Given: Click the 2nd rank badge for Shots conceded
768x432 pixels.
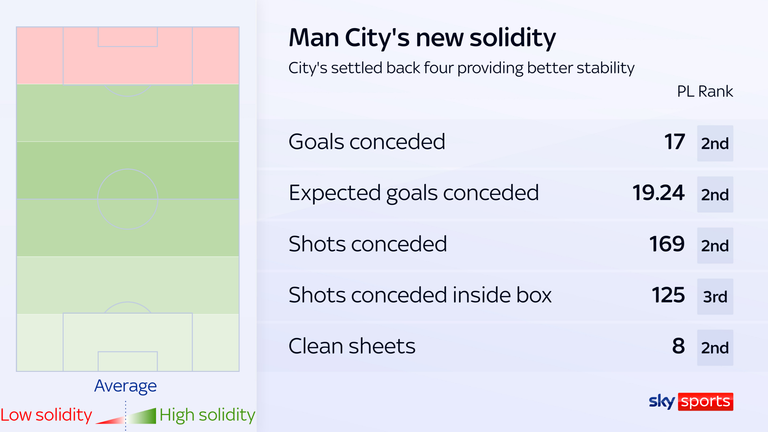Looking at the screenshot, I should pos(715,245).
